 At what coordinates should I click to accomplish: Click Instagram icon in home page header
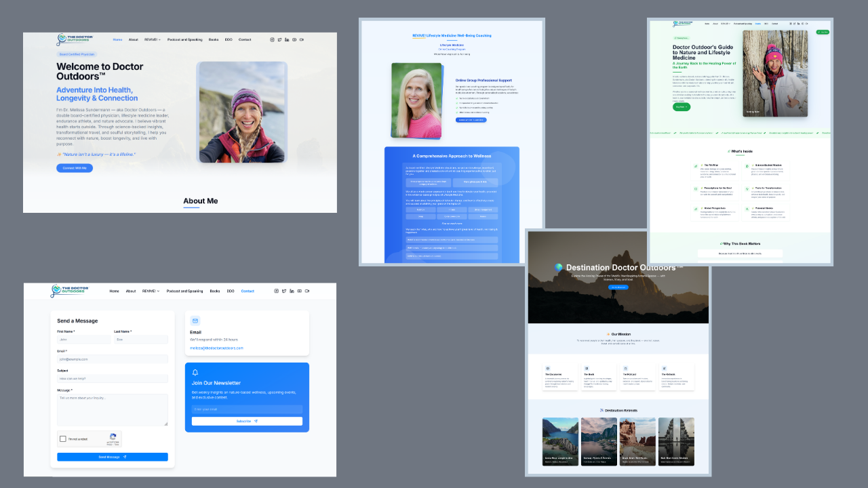tap(273, 40)
